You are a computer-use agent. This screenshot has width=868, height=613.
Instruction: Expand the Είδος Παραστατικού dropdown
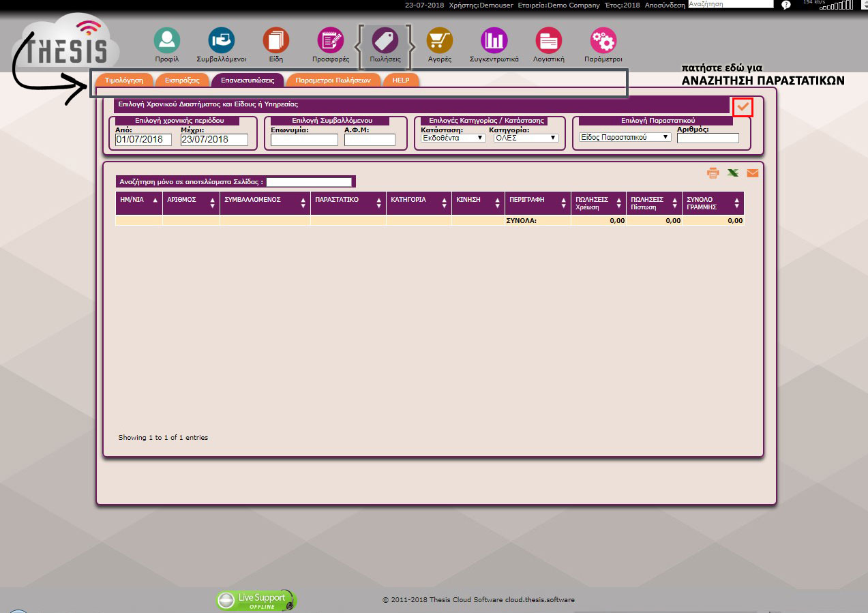(625, 137)
